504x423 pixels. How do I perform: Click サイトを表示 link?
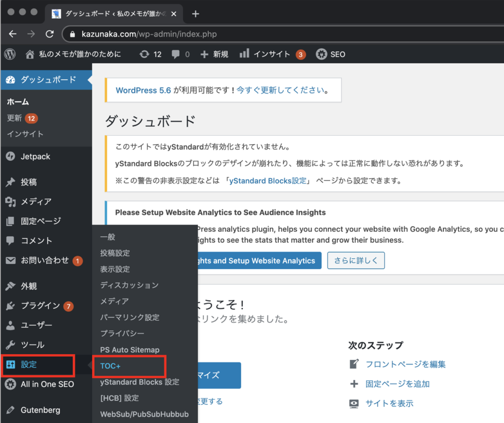coord(390,403)
